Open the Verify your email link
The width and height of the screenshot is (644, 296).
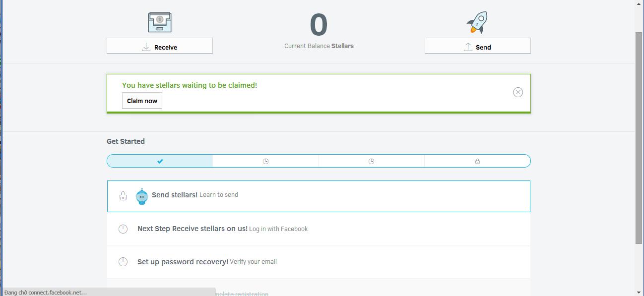[x=253, y=262]
